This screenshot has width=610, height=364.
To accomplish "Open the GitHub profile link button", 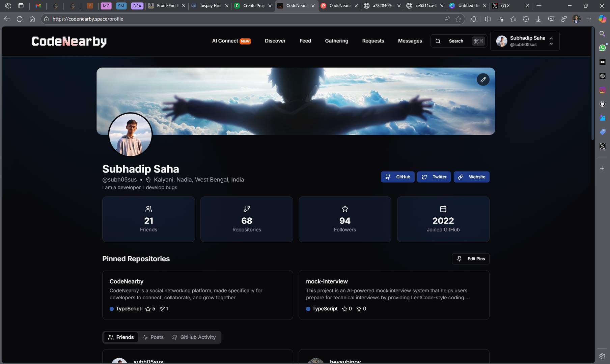I will click(397, 177).
